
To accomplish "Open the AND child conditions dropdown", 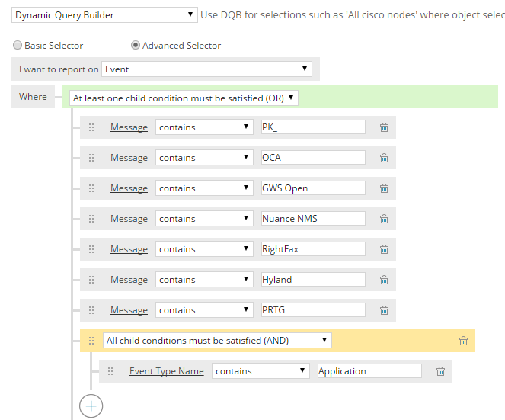I will click(217, 341).
